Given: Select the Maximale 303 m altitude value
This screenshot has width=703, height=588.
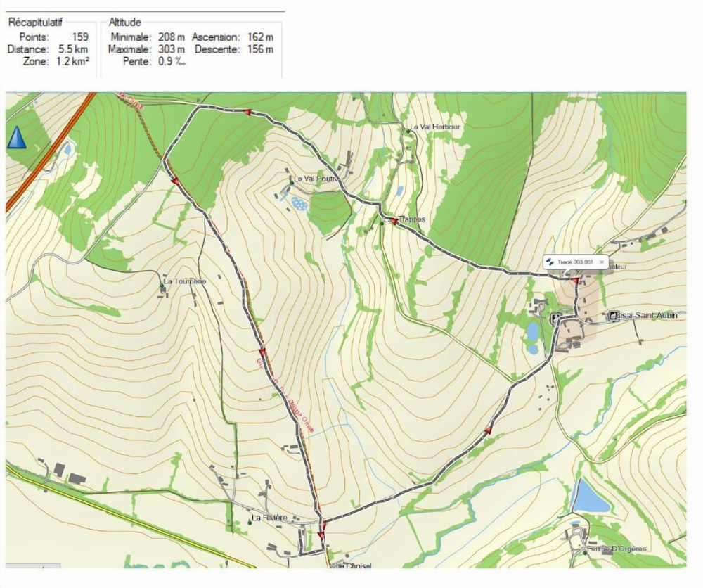Looking at the screenshot, I should click(172, 49).
